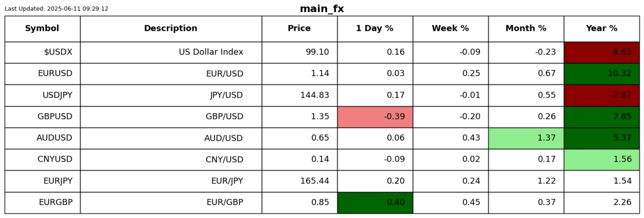Click the Symbol column header
Image resolution: width=644 pixels, height=218 pixels.
pyautogui.click(x=42, y=28)
